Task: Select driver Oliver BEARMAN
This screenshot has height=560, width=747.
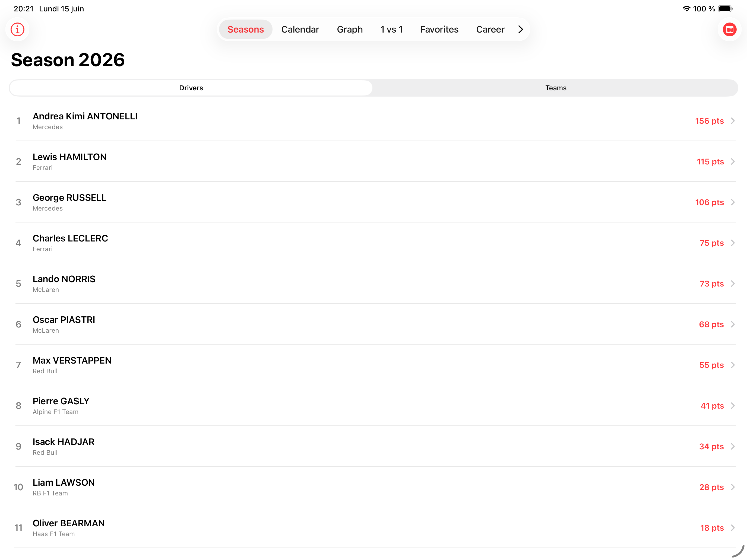Action: click(69, 523)
